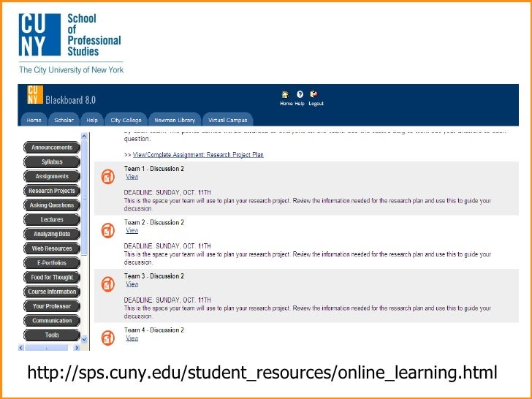Click the course menu scroll up arrow

tap(84, 137)
